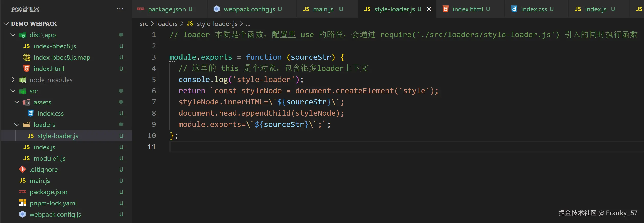The image size is (644, 223).
Task: Click the word function on line 3
Action: tap(263, 57)
